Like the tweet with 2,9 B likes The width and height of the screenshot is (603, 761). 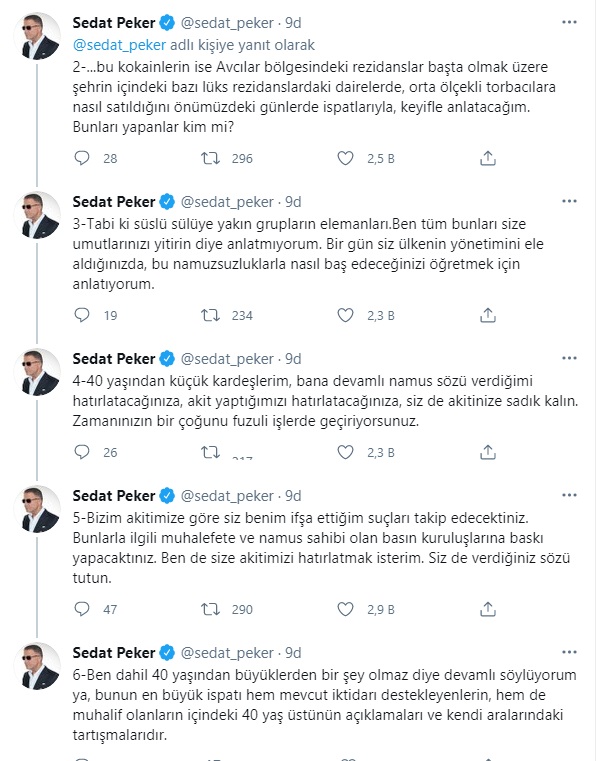(345, 609)
